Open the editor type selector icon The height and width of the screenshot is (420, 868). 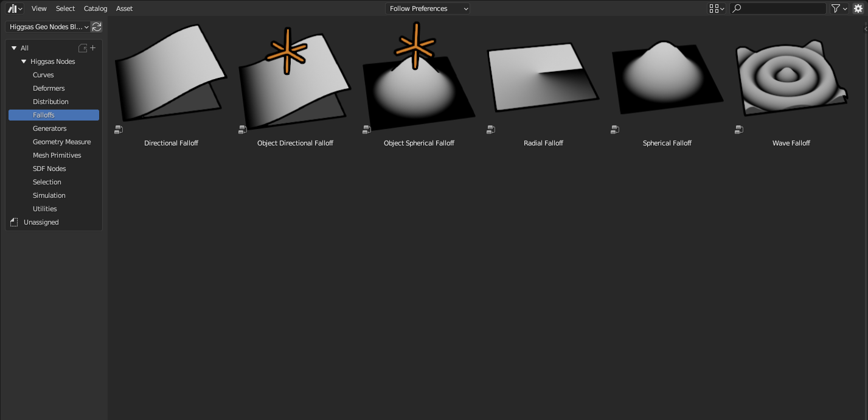pyautogui.click(x=13, y=9)
